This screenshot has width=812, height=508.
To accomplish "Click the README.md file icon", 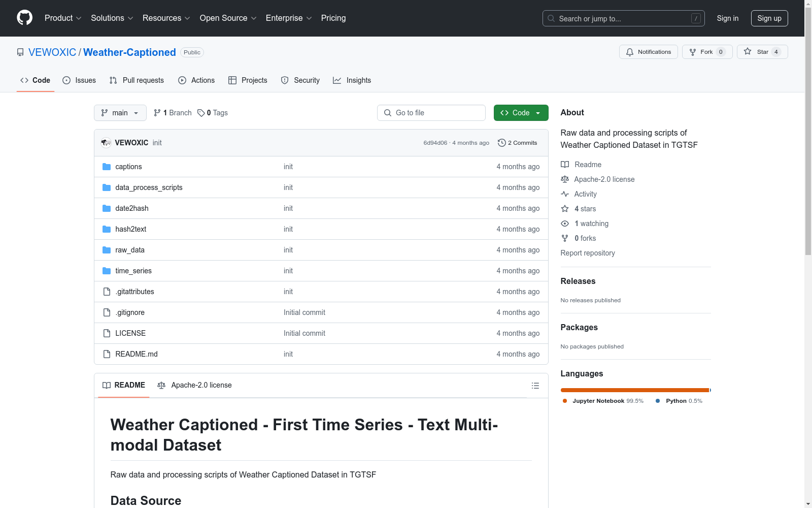I will click(107, 354).
